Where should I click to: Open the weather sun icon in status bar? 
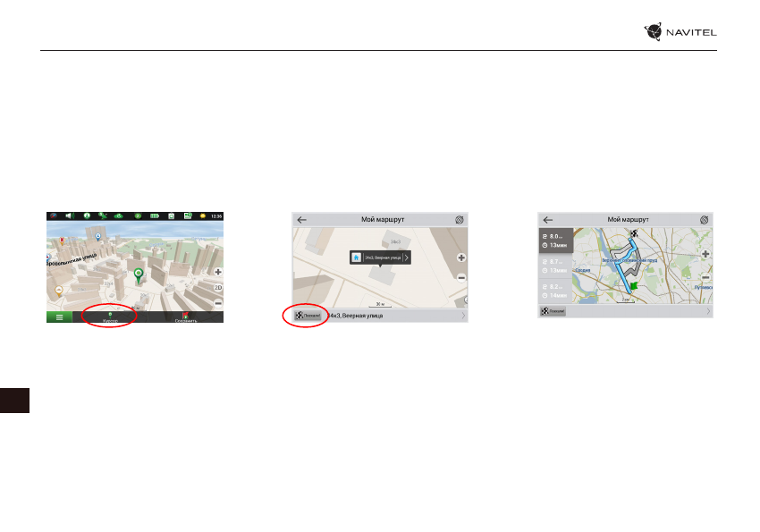click(203, 216)
